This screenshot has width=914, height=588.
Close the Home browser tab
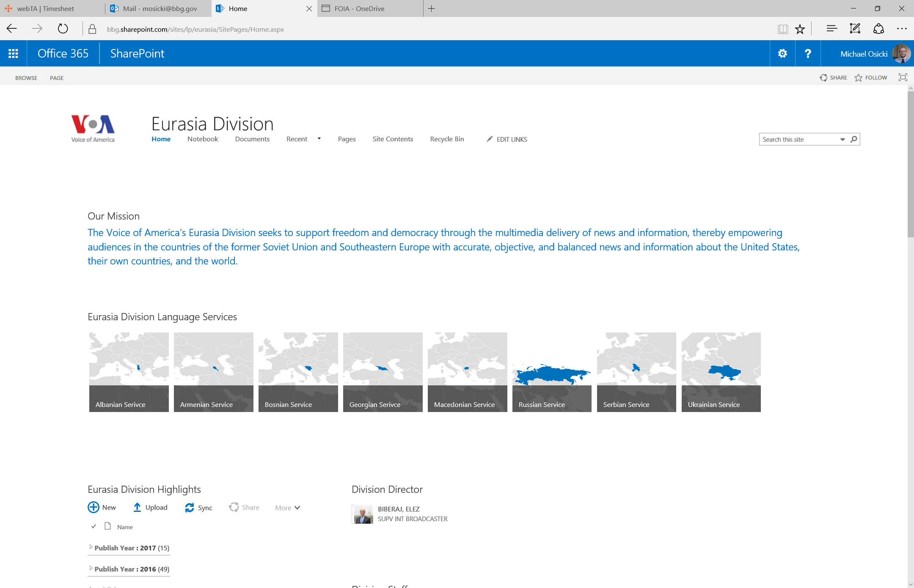tap(309, 8)
